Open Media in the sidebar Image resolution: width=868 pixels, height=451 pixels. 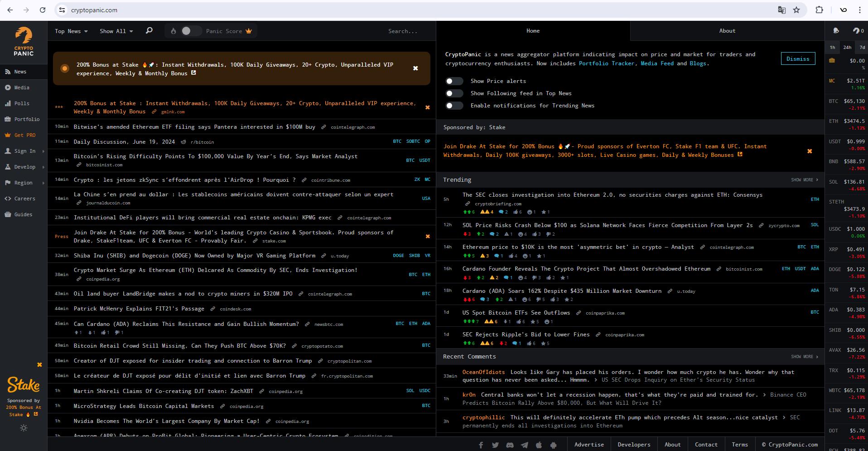point(24,87)
